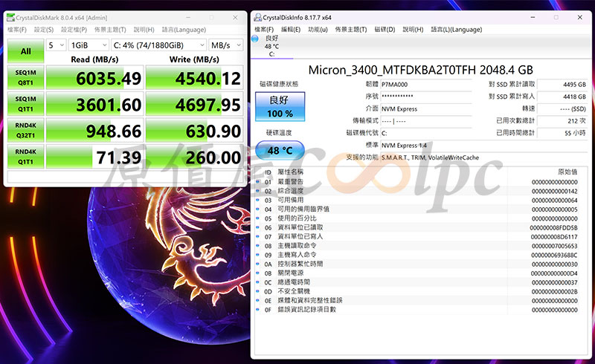Open CrystalDiskInfo 編輯(E) menu
The image size is (595, 364).
(291, 29)
